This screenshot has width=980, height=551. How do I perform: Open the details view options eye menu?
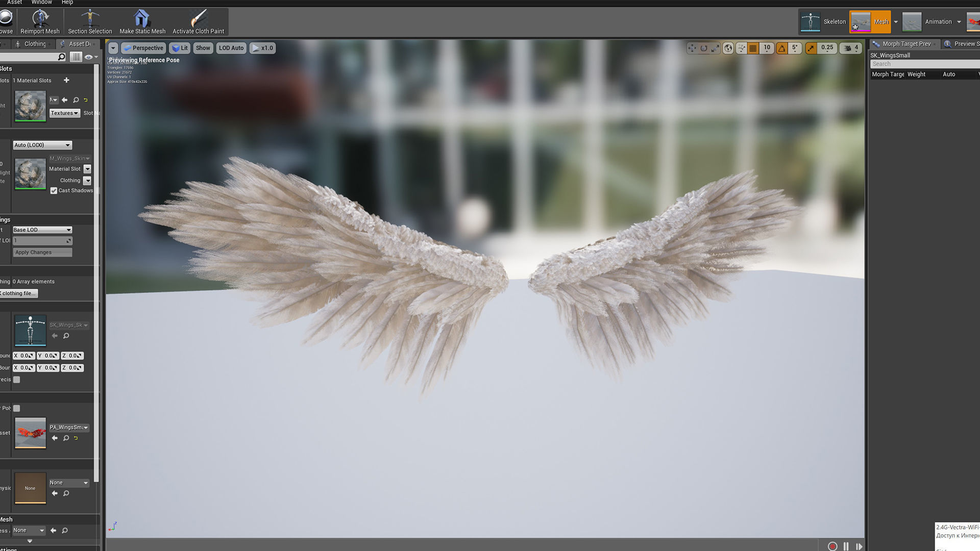click(x=91, y=57)
